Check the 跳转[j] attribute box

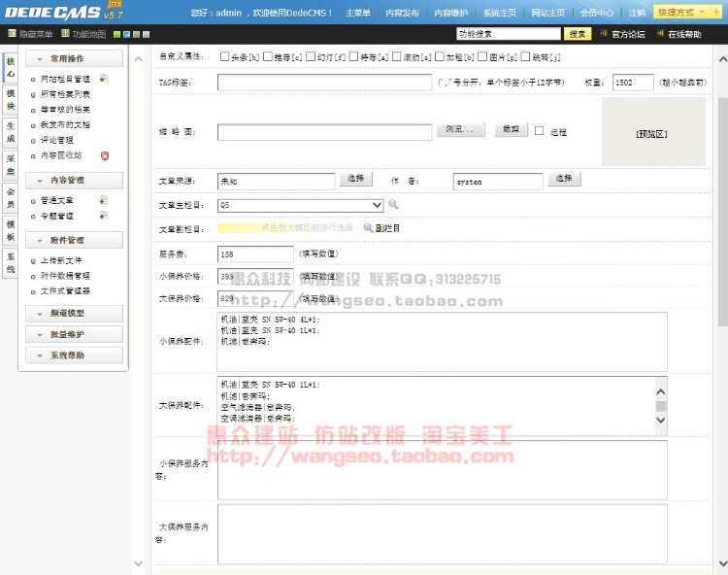pos(525,56)
